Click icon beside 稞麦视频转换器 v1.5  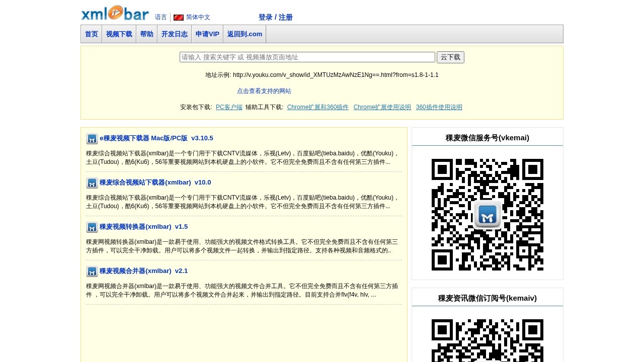click(92, 227)
